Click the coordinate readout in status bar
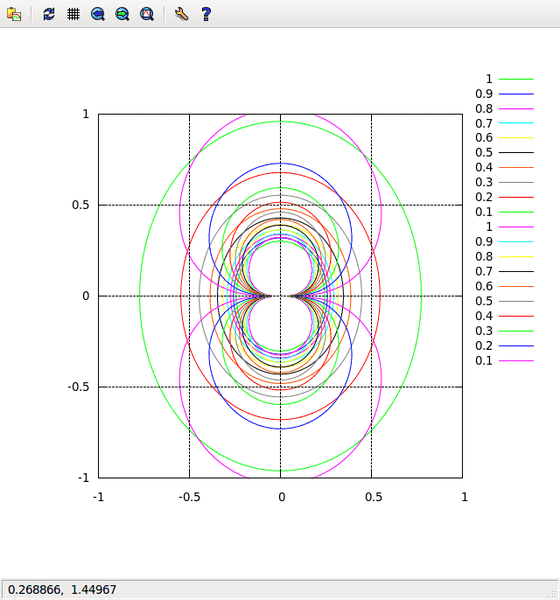Viewport: 560px width, 600px height. click(x=62, y=590)
